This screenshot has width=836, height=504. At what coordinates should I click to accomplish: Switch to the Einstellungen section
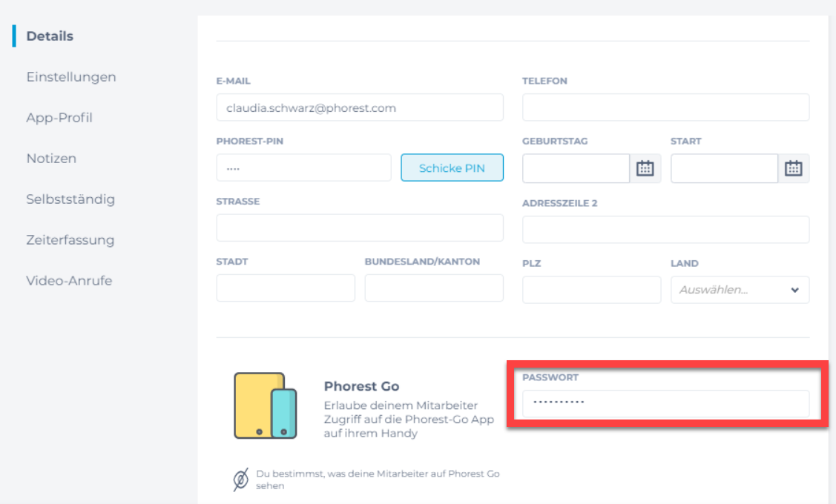pyautogui.click(x=71, y=77)
